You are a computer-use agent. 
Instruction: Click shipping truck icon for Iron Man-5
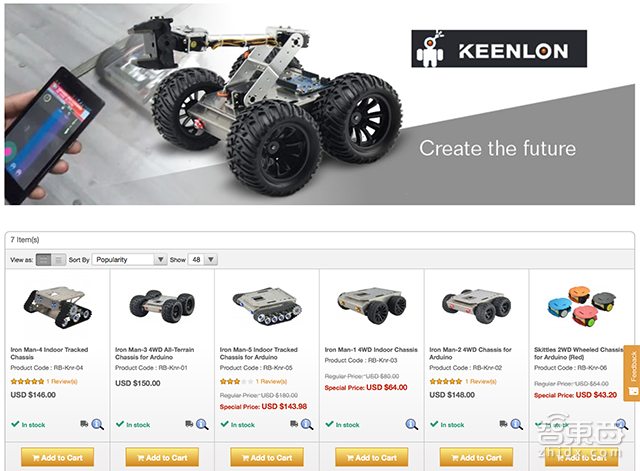tap(294, 424)
